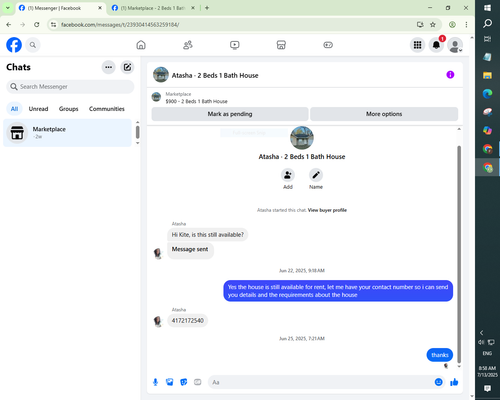
Task: Click the 4172172540 message bubble
Action: click(x=188, y=321)
